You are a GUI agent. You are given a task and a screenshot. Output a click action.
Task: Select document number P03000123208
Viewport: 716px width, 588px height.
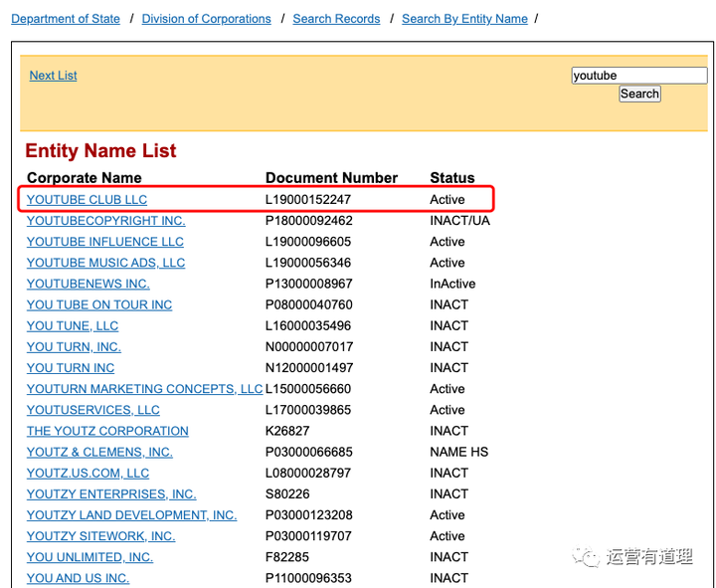coord(309,515)
